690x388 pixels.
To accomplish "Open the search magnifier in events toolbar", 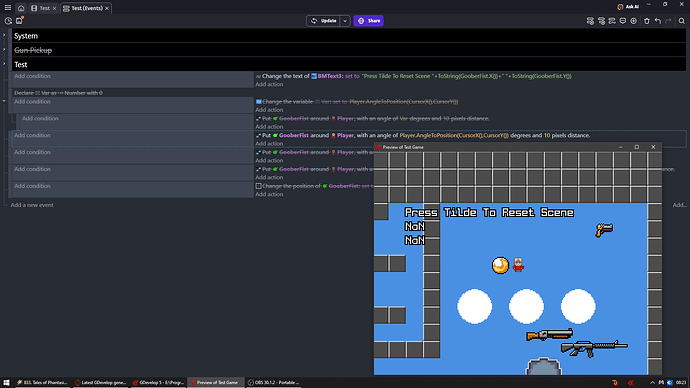I will (681, 21).
